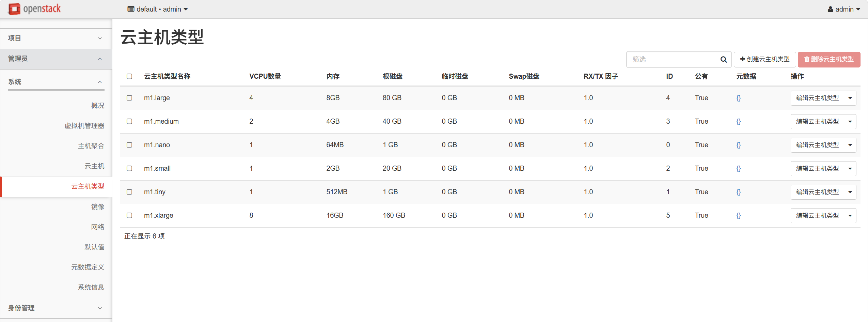This screenshot has width=868, height=322.
Task: Click the 正在显示 6 项 table footer text
Action: click(x=144, y=236)
